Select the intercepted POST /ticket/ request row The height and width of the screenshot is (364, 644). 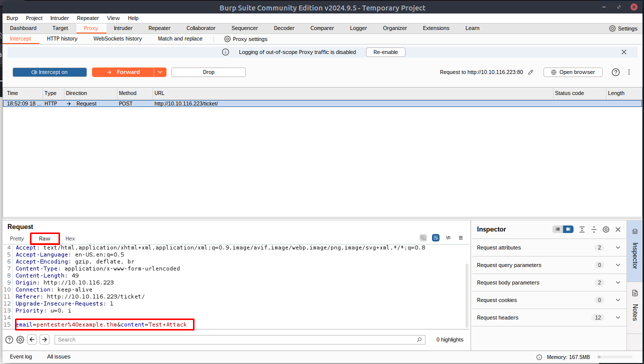pos(322,103)
